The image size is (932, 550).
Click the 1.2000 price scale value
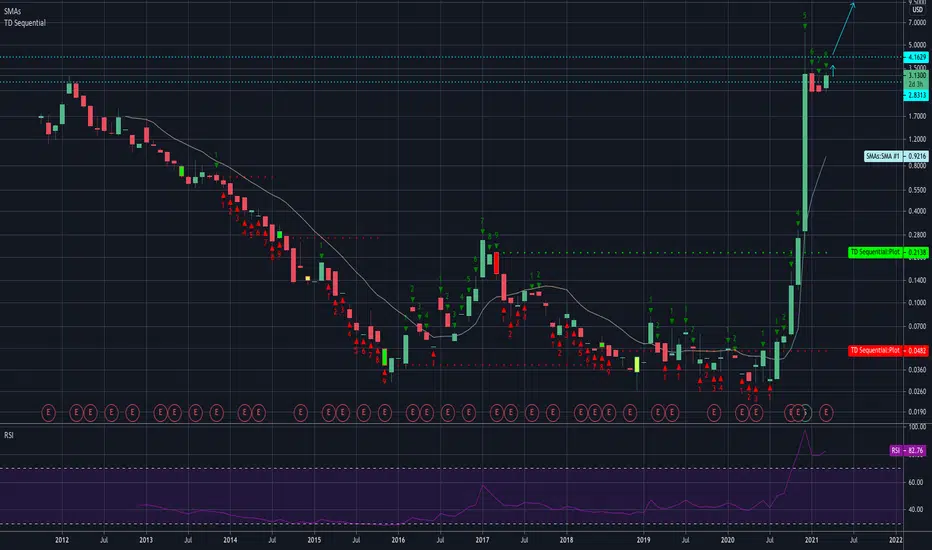click(917, 140)
